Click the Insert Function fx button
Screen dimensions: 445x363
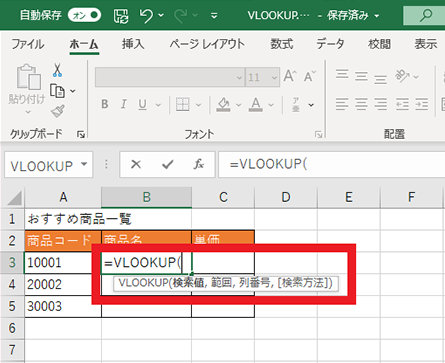click(x=199, y=164)
